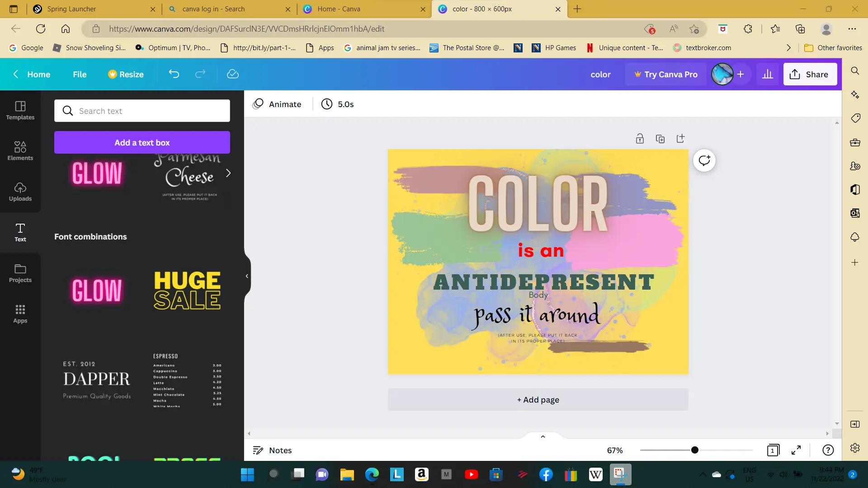Click the 67% zoom percentage

point(614,450)
